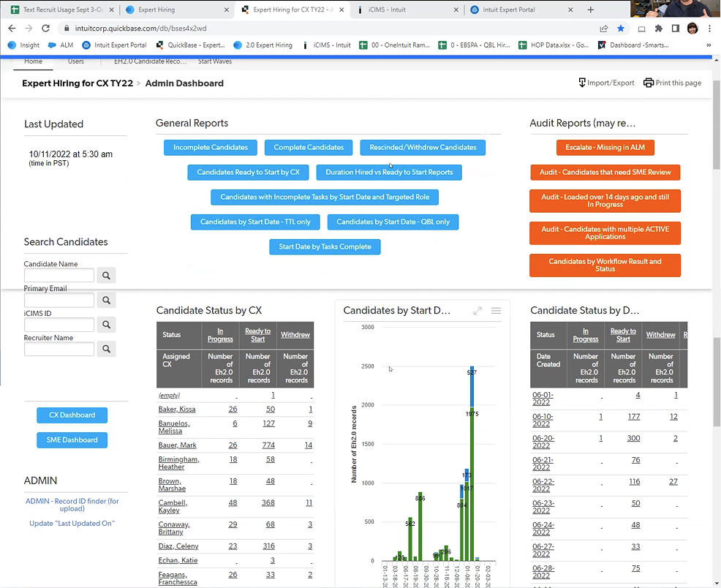Open the Insight bookmark
Viewport: 721px width, 588px height.
pyautogui.click(x=24, y=45)
